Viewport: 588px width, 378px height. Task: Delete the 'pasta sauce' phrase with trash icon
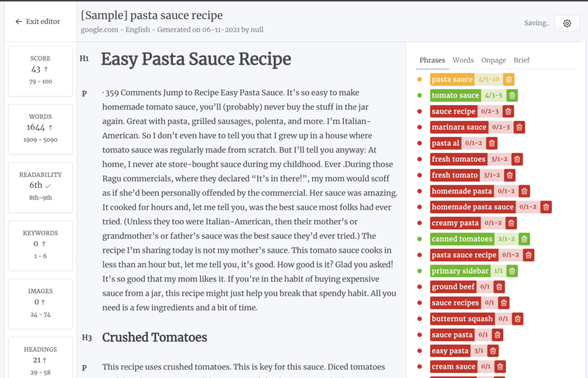(509, 80)
